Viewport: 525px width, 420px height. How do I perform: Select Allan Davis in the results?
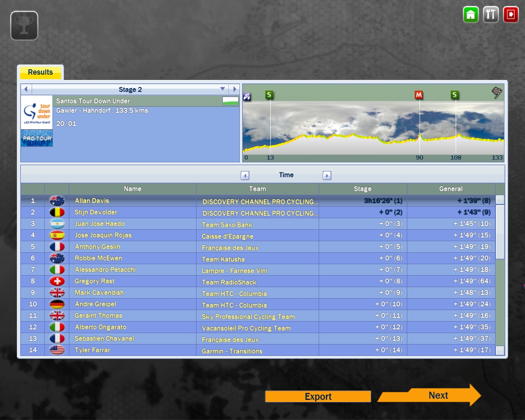(x=92, y=201)
